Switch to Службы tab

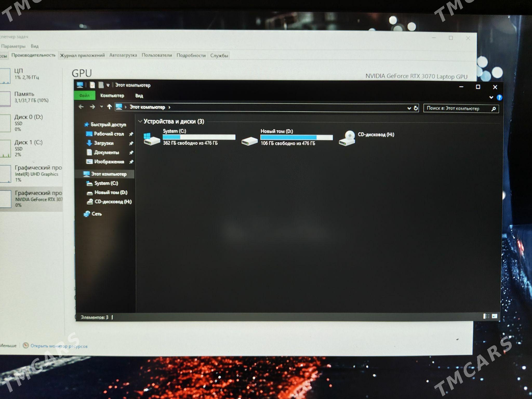click(x=219, y=56)
